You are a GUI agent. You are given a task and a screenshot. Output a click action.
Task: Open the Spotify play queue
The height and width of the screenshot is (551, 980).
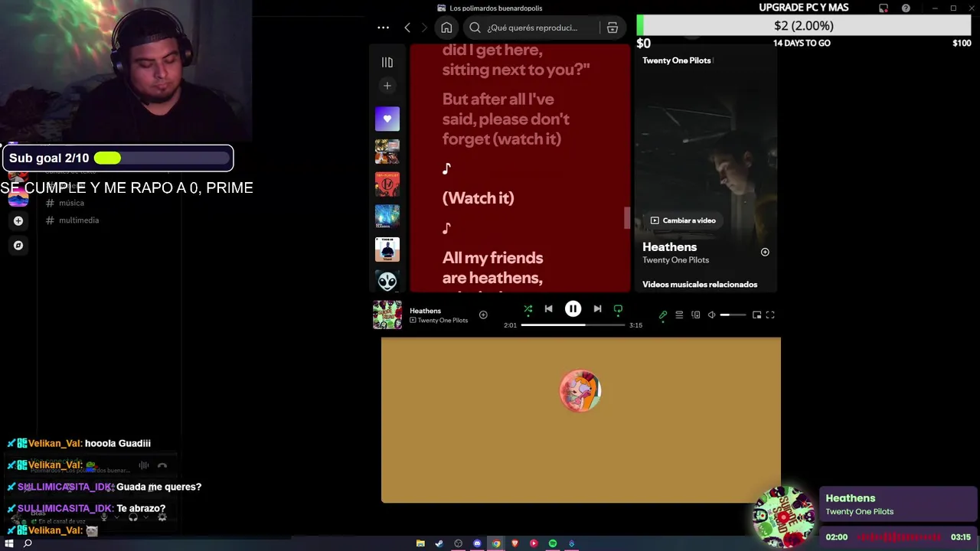pyautogui.click(x=679, y=315)
